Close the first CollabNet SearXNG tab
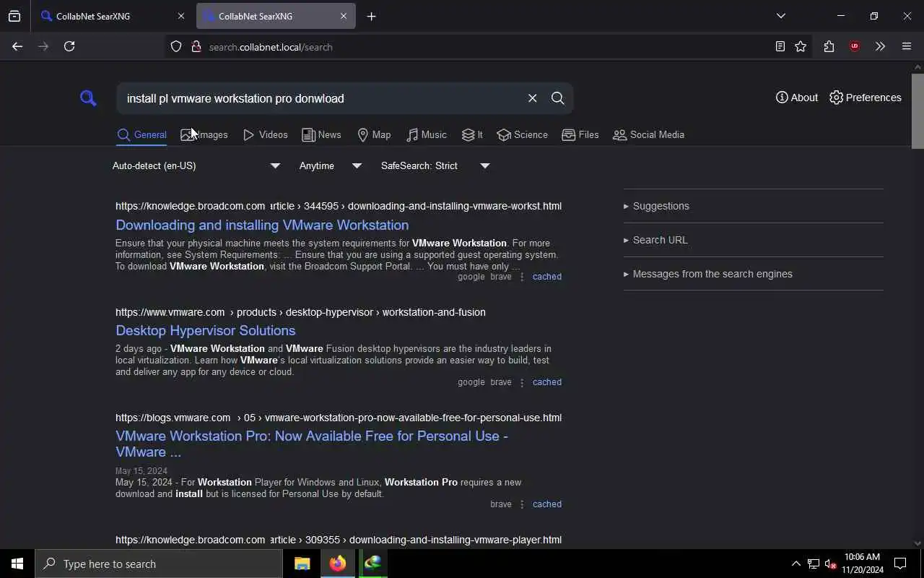924x578 pixels. coord(180,16)
